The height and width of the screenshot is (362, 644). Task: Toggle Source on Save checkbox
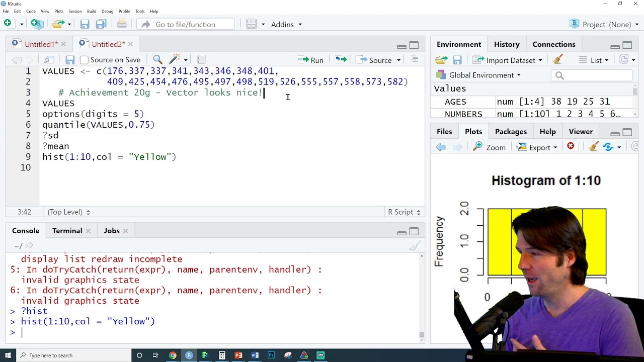point(84,60)
